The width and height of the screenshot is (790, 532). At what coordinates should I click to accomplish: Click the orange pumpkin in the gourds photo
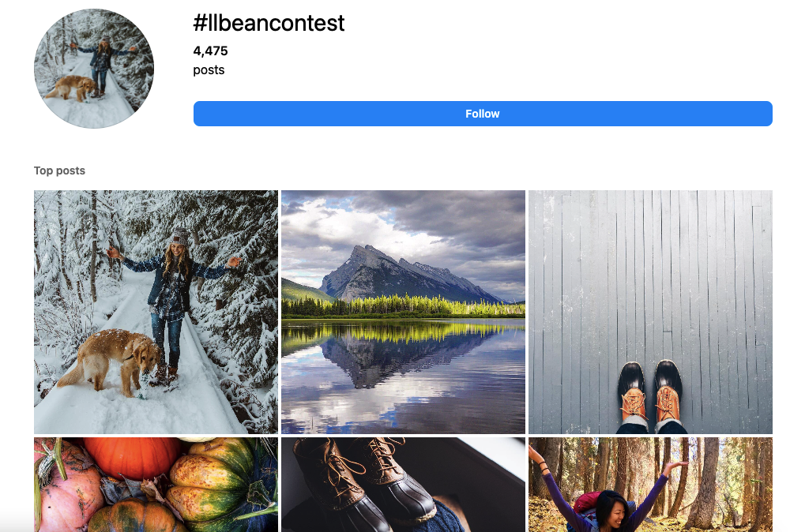point(132,456)
